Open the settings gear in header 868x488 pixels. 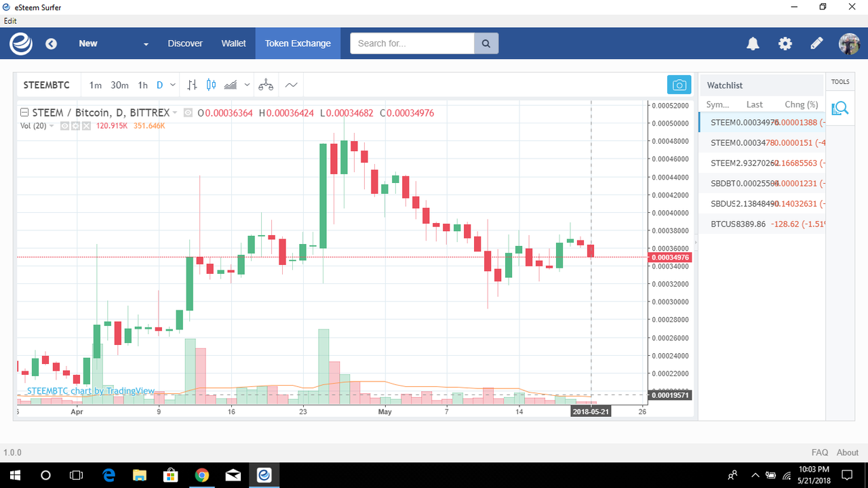[785, 44]
